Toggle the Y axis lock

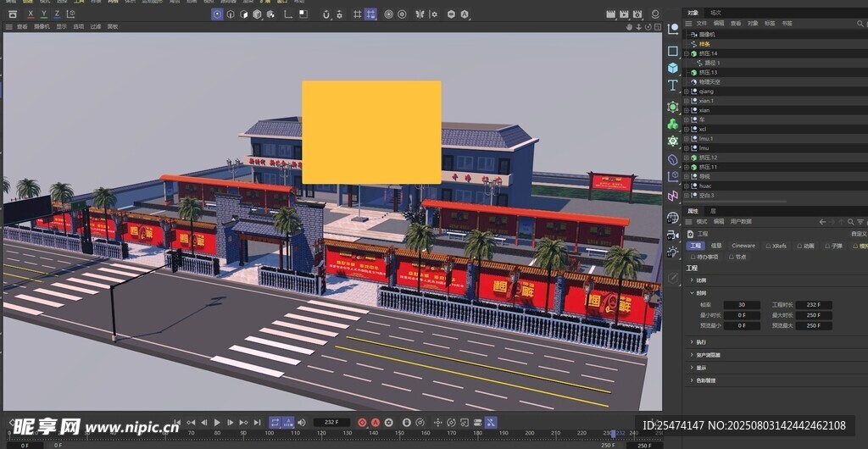coord(43,14)
